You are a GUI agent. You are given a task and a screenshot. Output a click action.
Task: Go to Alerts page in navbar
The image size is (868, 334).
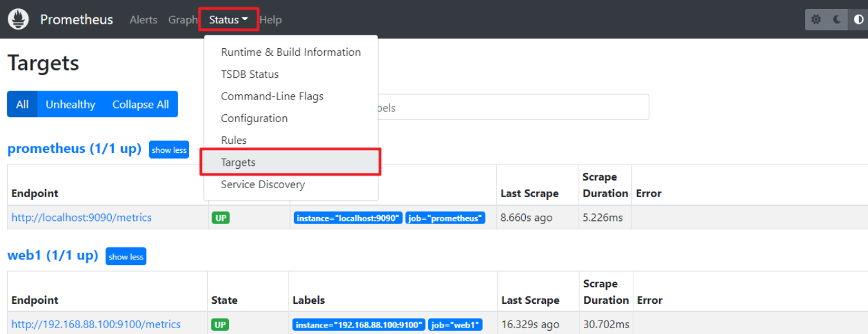coord(143,20)
